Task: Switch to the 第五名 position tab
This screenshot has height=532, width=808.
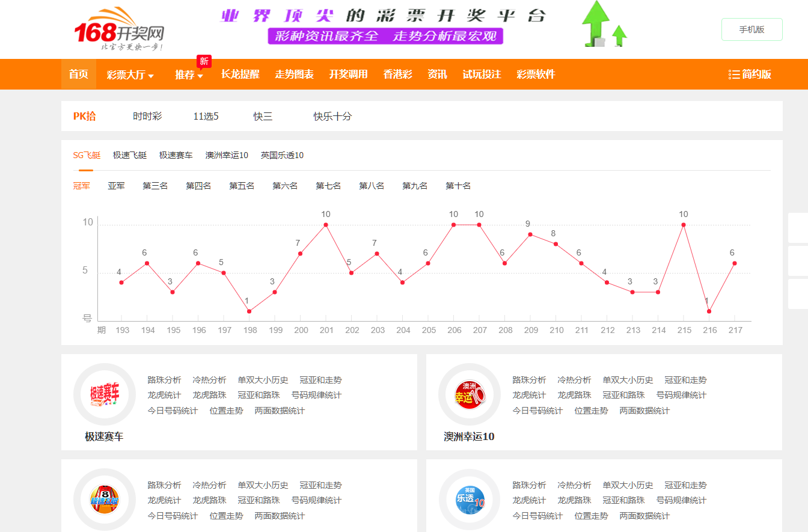Action: click(x=241, y=186)
